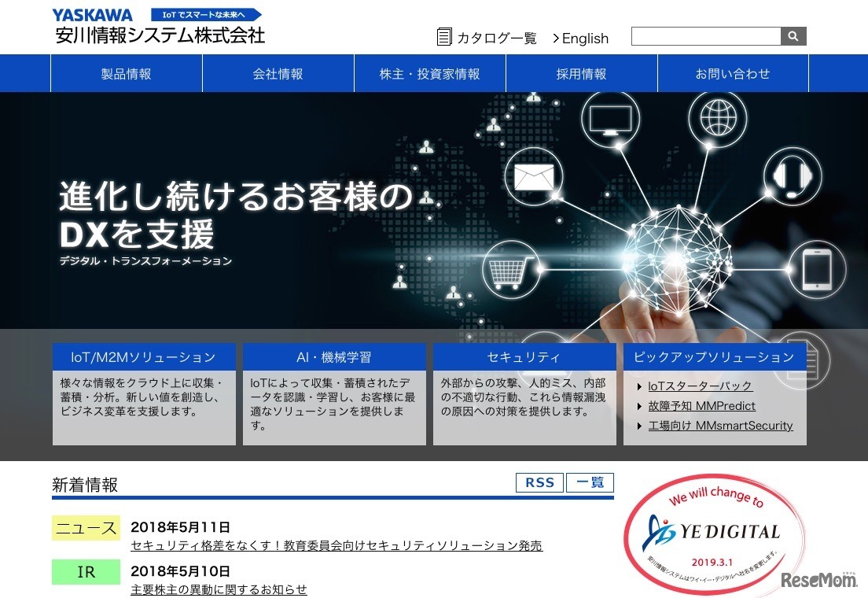
Task: Open the お問い合わせ menu
Action: (733, 74)
